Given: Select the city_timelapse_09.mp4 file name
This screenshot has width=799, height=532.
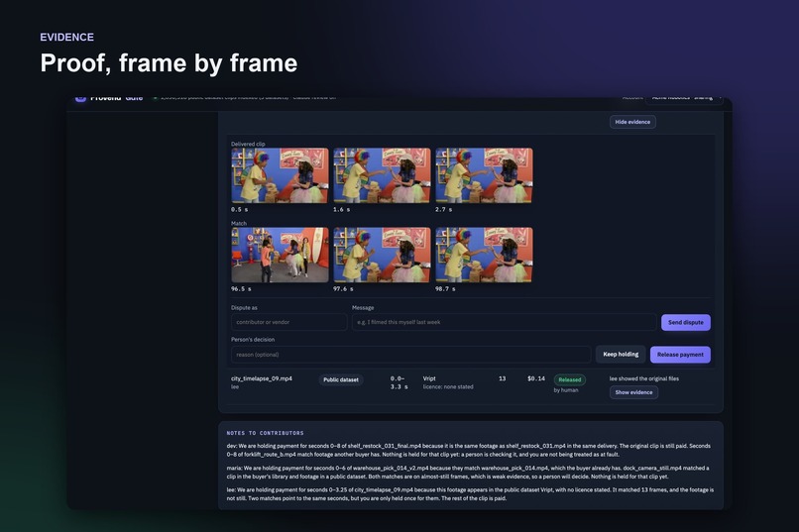Looking at the screenshot, I should pos(262,378).
